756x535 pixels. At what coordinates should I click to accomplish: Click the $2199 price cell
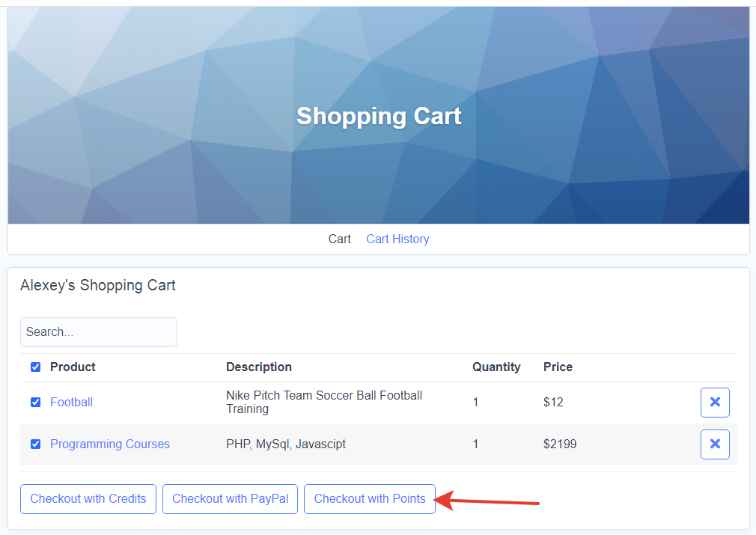[x=560, y=444]
